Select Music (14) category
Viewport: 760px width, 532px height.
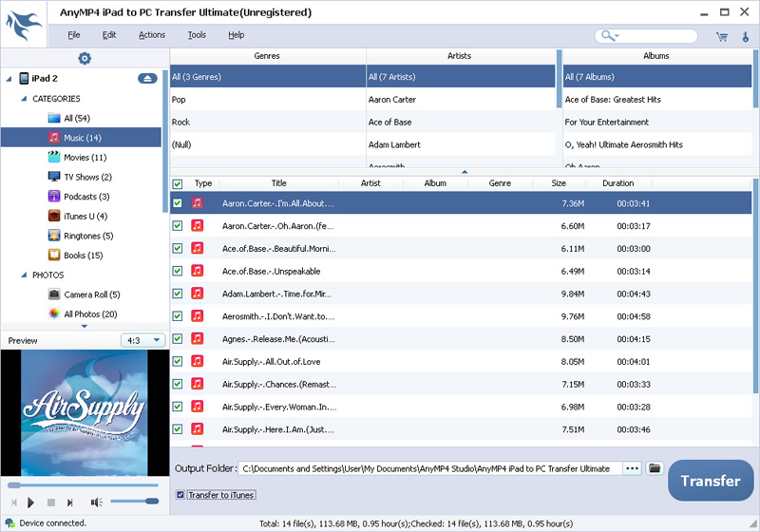point(81,138)
